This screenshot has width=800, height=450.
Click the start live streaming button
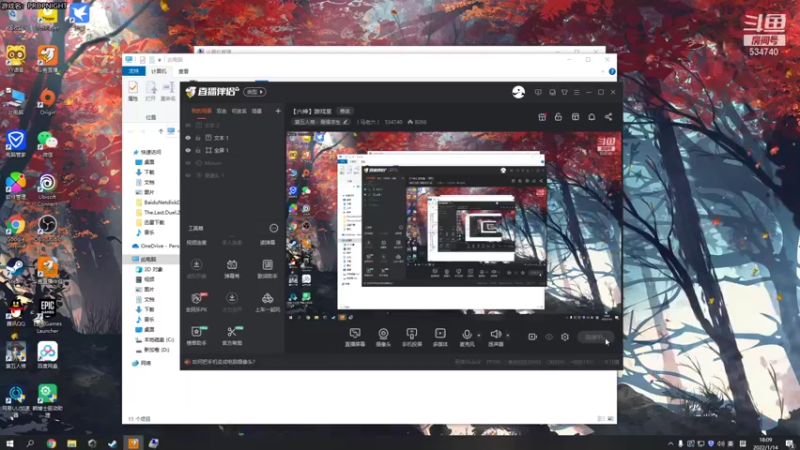point(595,337)
